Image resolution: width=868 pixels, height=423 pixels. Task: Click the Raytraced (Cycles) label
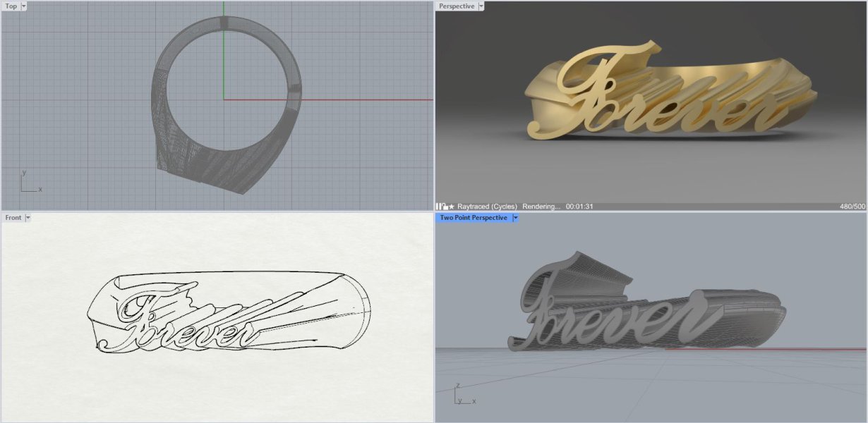point(487,207)
